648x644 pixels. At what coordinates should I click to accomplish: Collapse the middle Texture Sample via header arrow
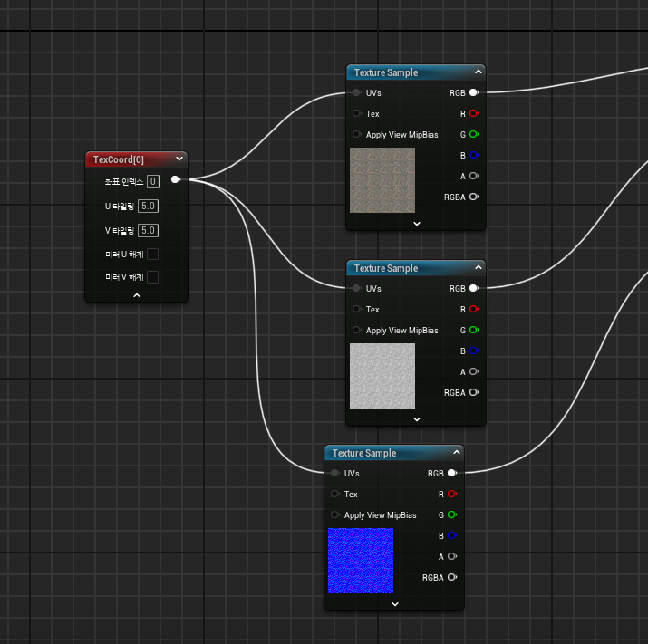[477, 268]
